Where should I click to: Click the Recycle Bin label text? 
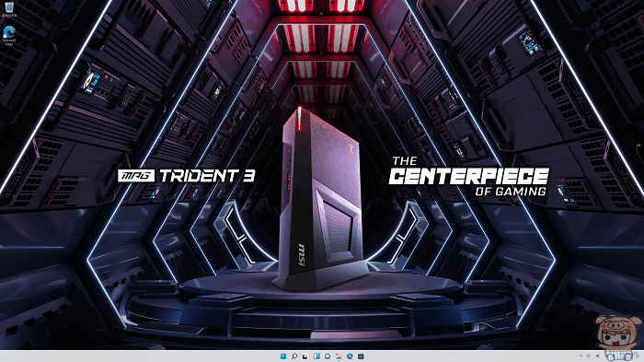[x=9, y=16]
